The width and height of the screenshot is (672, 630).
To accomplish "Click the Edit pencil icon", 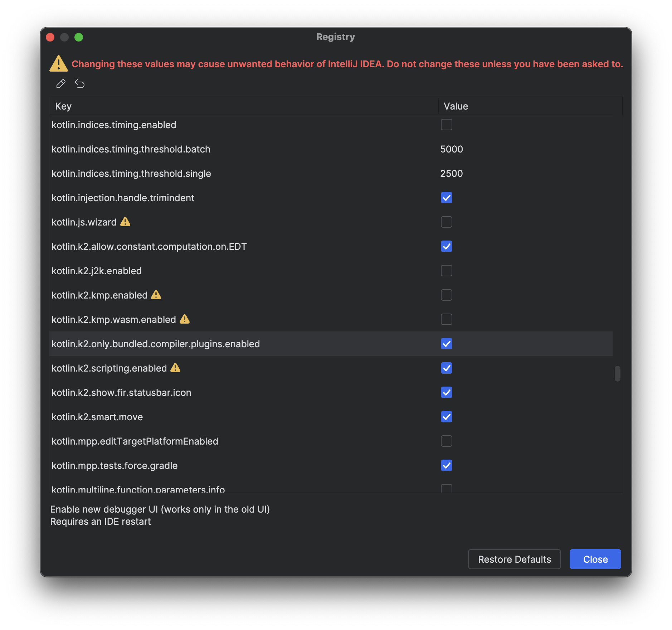I will coord(61,84).
